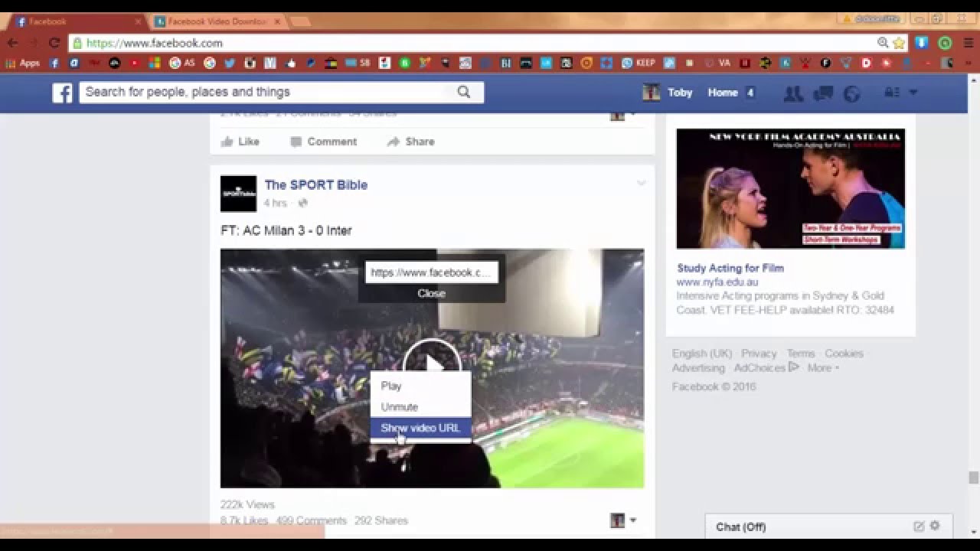
Task: Click the Like thumb icon on upper post
Action: pyautogui.click(x=227, y=142)
